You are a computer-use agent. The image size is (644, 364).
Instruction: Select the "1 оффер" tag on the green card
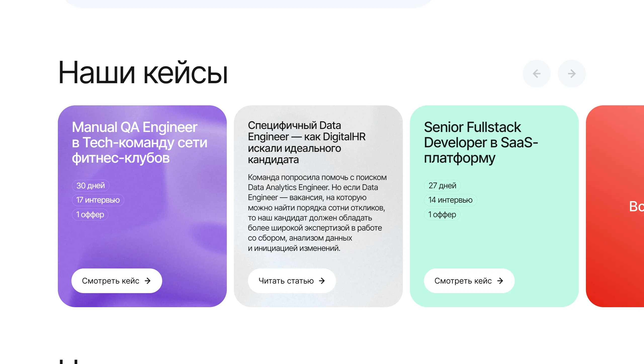coord(442,214)
